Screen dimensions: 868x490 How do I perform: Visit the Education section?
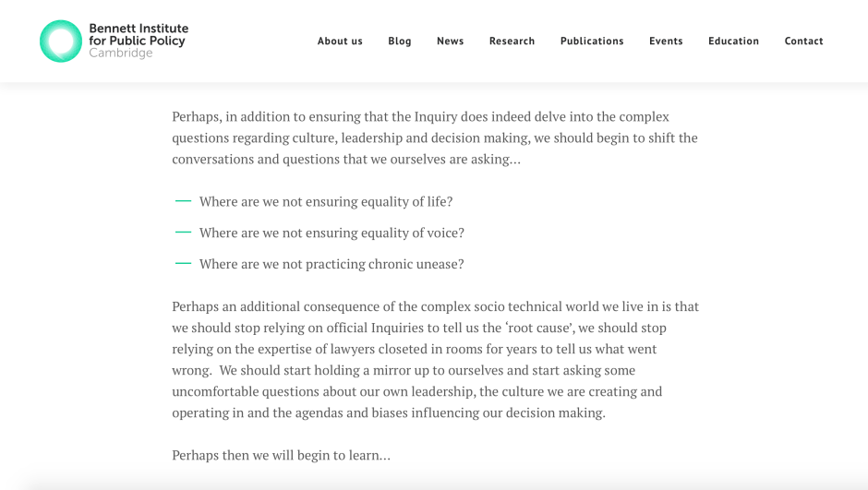(733, 41)
